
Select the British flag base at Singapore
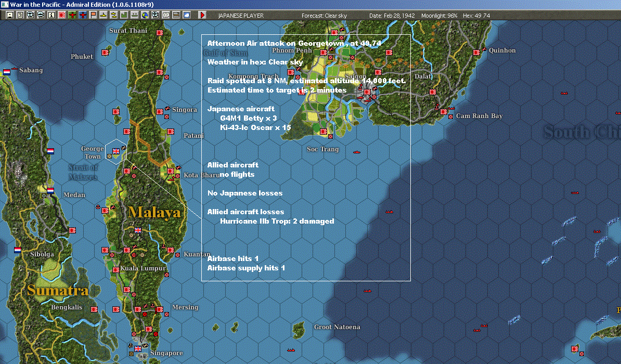tap(138, 349)
